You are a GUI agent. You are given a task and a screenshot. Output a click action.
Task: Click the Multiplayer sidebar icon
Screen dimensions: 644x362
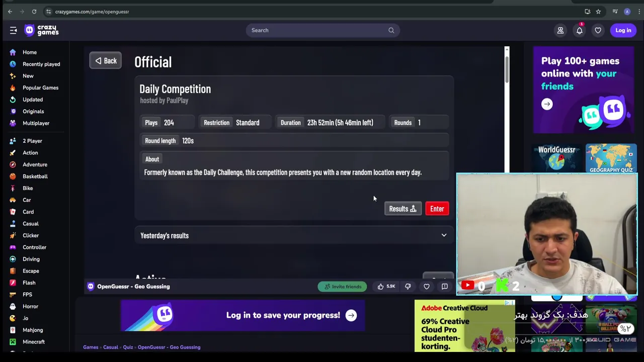(13, 123)
